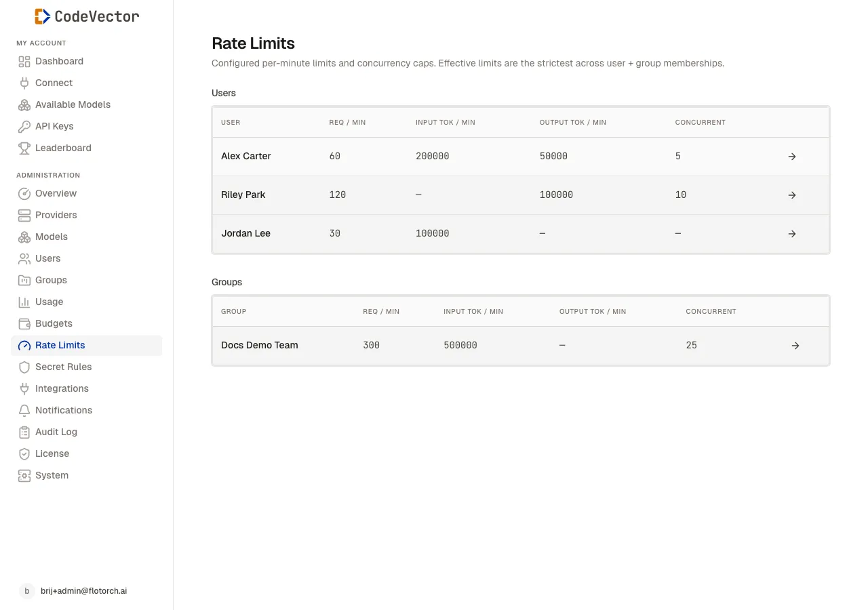This screenshot has width=868, height=610.
Task: Open Riley Park's row arrow
Action: tap(792, 195)
